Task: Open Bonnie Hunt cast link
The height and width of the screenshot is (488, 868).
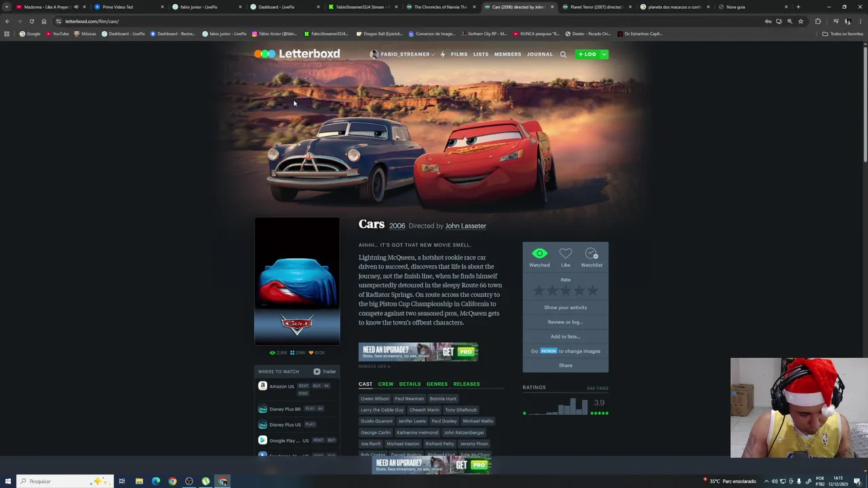Action: 443,399
